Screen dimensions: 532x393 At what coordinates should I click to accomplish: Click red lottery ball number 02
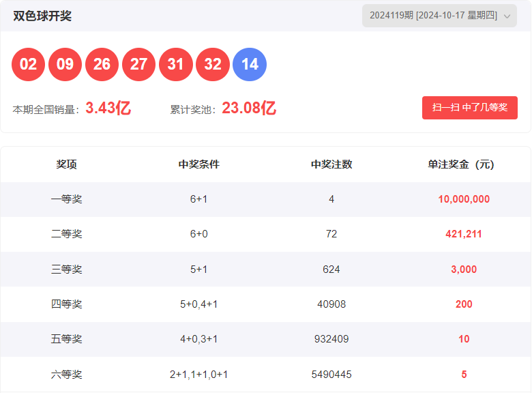point(29,65)
